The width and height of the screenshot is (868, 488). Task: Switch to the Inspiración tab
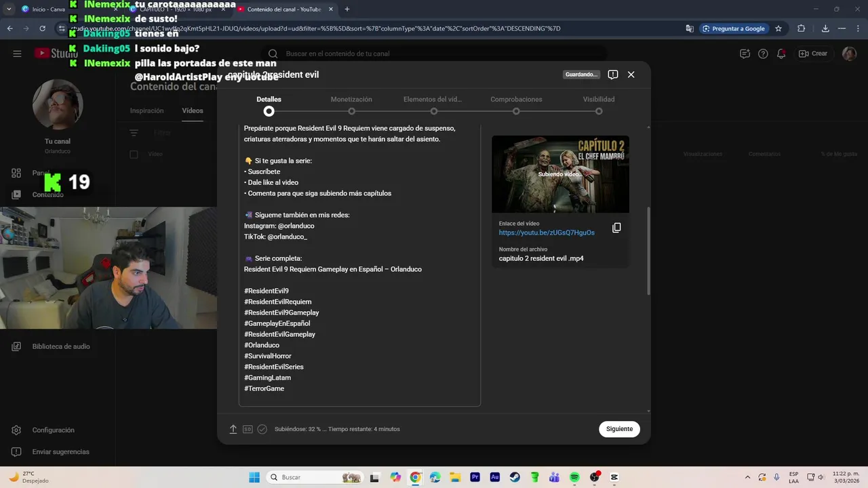click(x=146, y=110)
